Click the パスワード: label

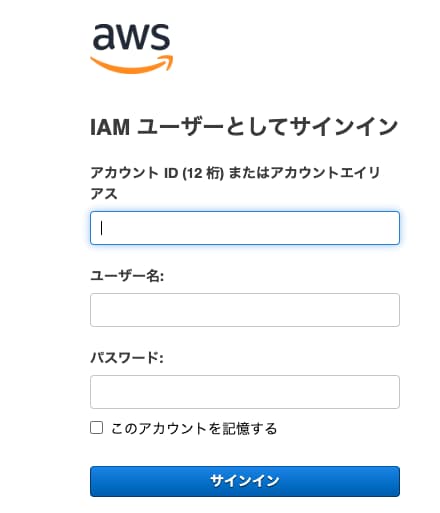pyautogui.click(x=127, y=358)
